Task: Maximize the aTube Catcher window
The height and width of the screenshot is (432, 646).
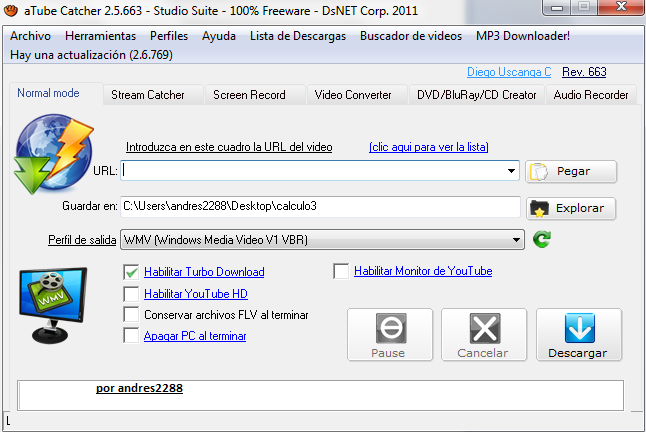Action: [x=584, y=7]
